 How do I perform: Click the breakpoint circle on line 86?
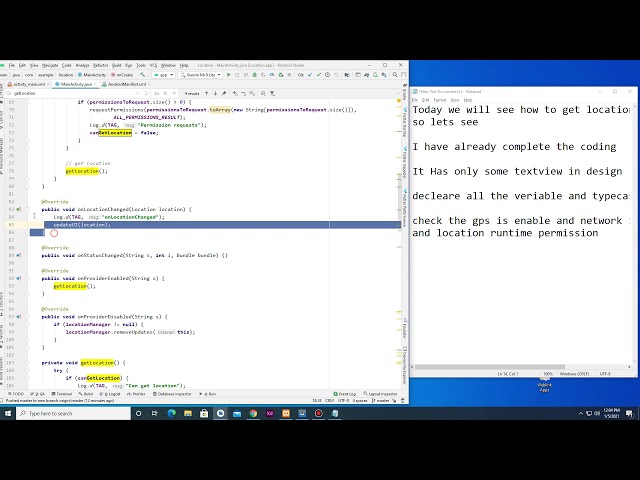pyautogui.click(x=54, y=233)
